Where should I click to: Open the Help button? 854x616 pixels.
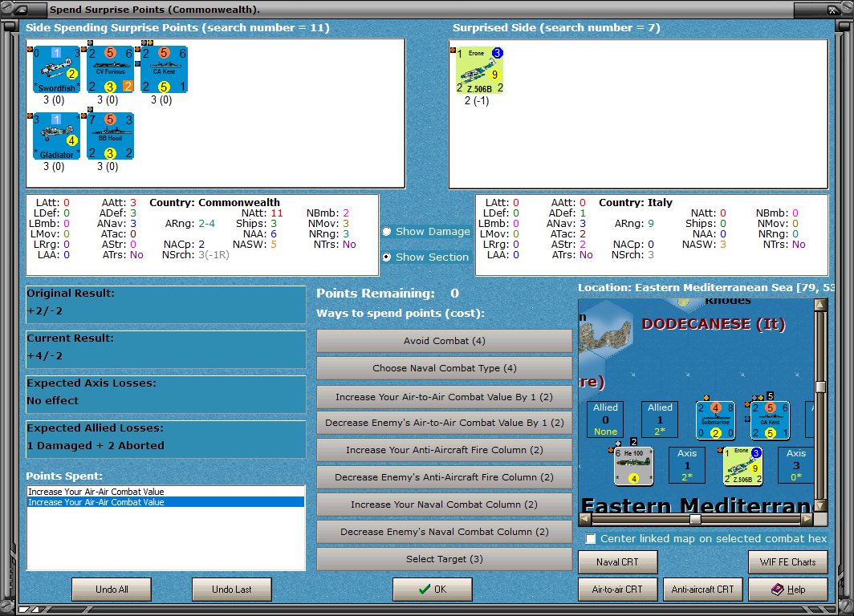pos(788,590)
